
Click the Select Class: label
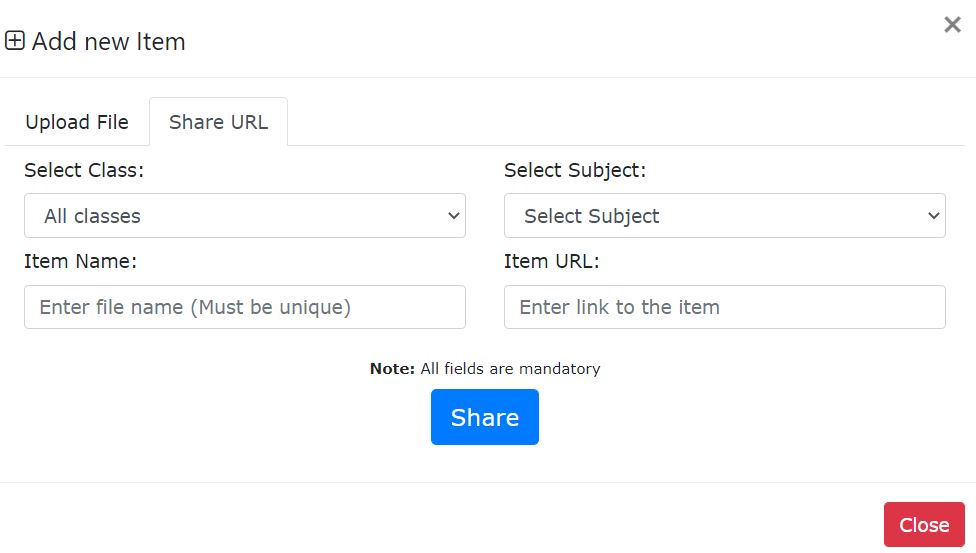(x=84, y=171)
